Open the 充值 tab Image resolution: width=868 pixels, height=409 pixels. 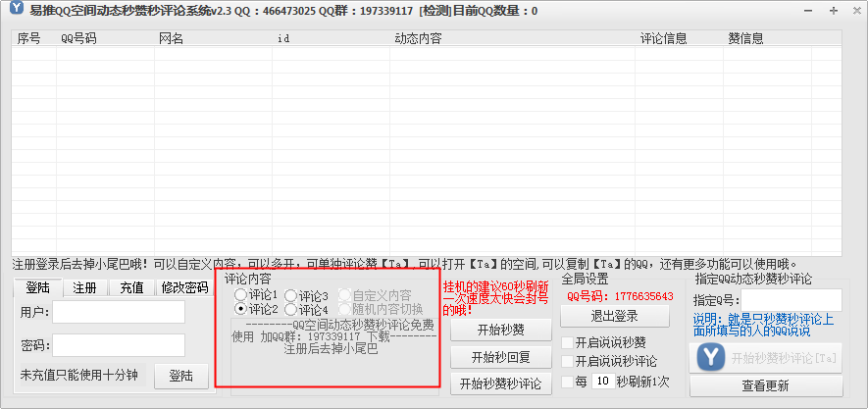(131, 287)
